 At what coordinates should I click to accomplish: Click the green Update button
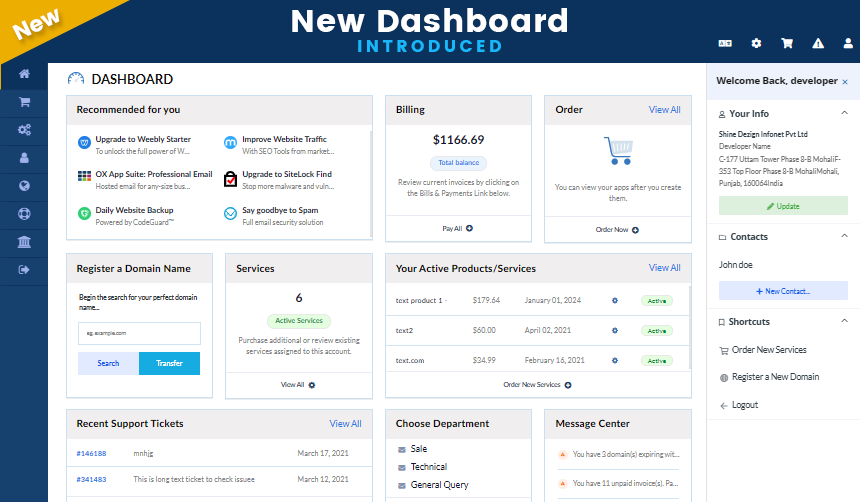tap(783, 206)
